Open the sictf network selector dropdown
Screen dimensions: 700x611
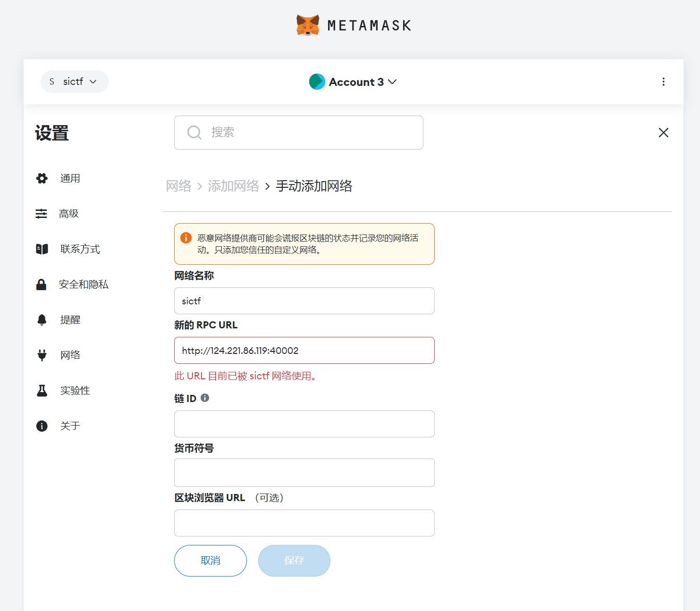[75, 82]
